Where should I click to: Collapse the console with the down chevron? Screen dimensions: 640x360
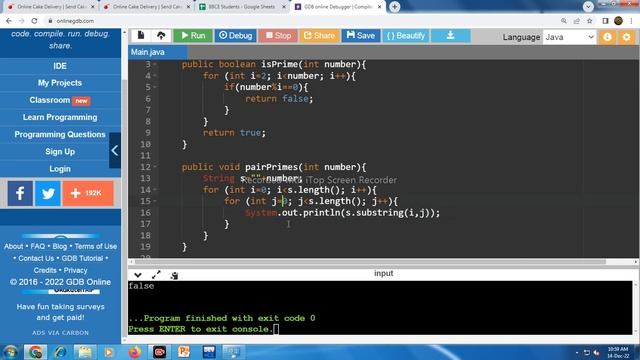tap(138, 275)
